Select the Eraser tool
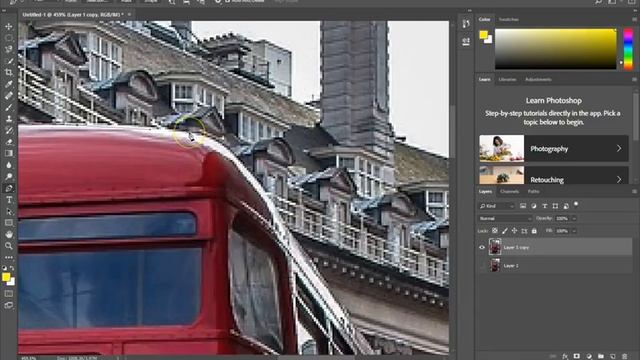This screenshot has width=640, height=360. (9, 142)
